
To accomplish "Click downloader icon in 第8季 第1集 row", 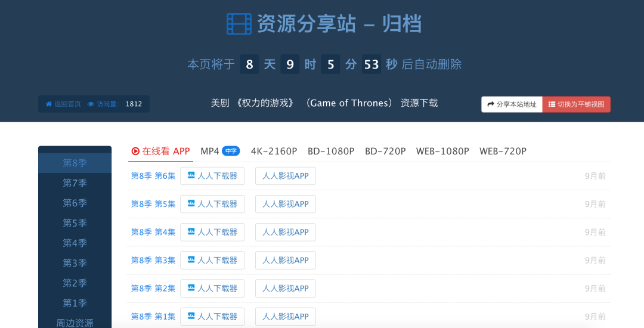I will point(191,316).
